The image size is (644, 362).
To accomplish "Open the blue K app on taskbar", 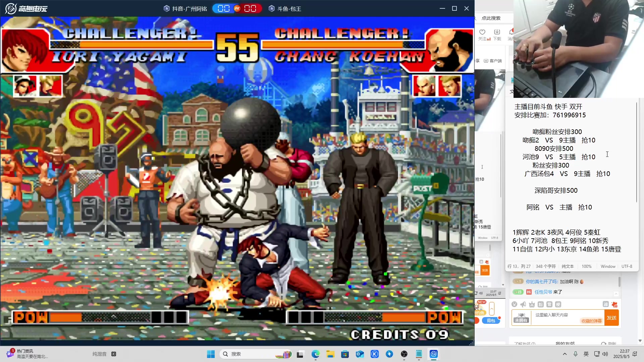I will tap(375, 354).
